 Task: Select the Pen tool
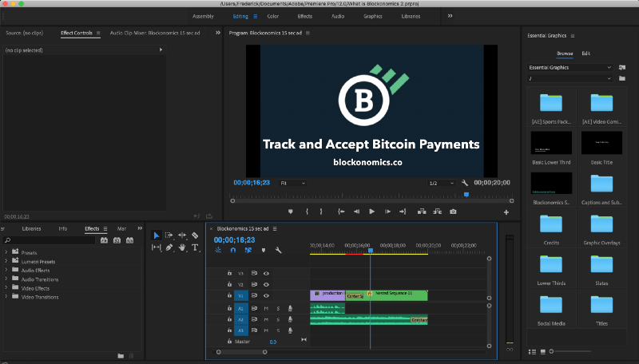pos(169,247)
